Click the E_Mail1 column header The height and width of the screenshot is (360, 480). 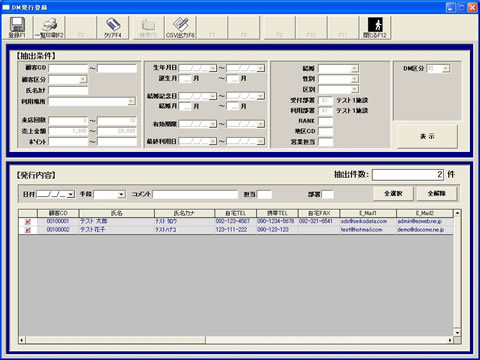tap(368, 213)
